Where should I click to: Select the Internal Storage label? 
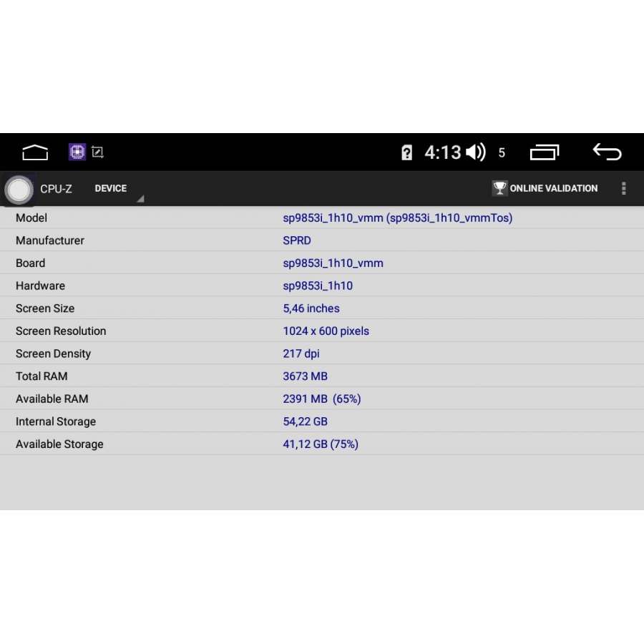coord(55,421)
